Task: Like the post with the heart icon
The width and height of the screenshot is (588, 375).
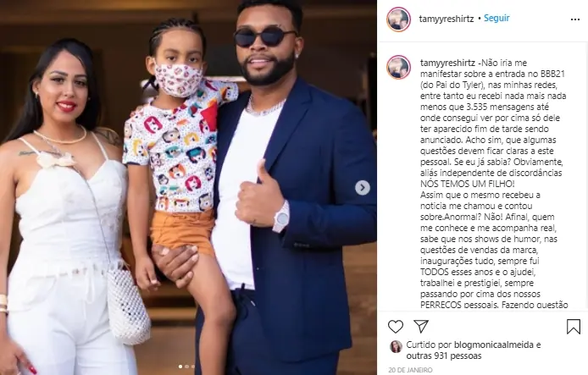Action: click(396, 327)
